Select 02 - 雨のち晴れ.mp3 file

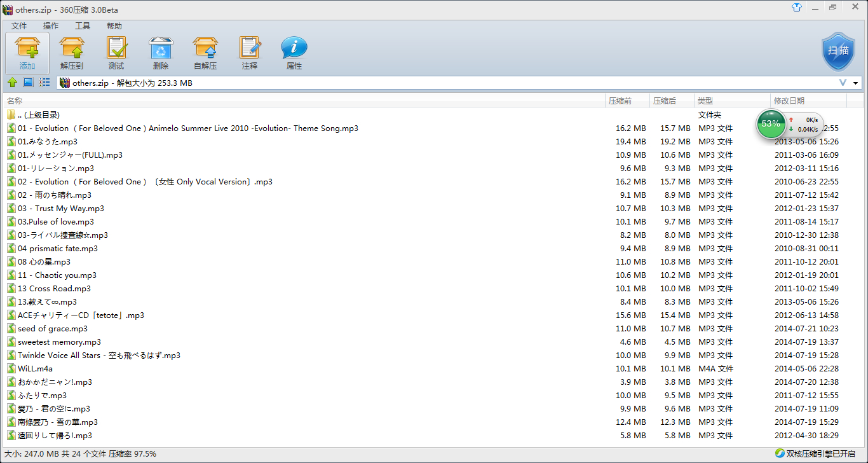(55, 195)
